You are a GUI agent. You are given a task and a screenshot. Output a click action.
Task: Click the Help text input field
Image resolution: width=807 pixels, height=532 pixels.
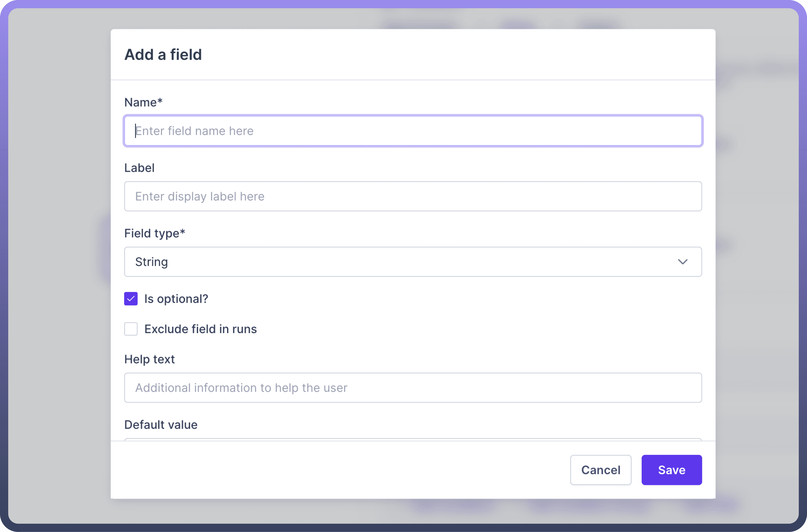coord(413,388)
